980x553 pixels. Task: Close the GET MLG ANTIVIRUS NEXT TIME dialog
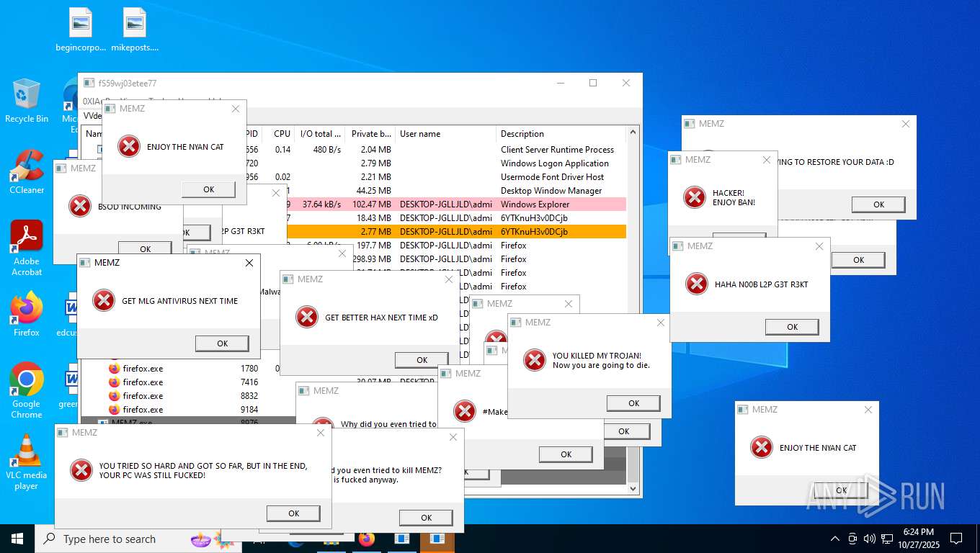point(249,263)
